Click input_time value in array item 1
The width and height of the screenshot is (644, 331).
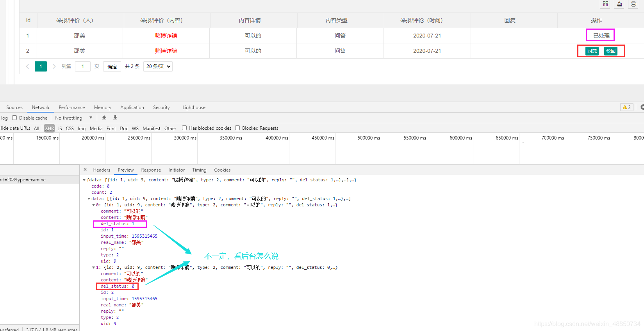[144, 299]
